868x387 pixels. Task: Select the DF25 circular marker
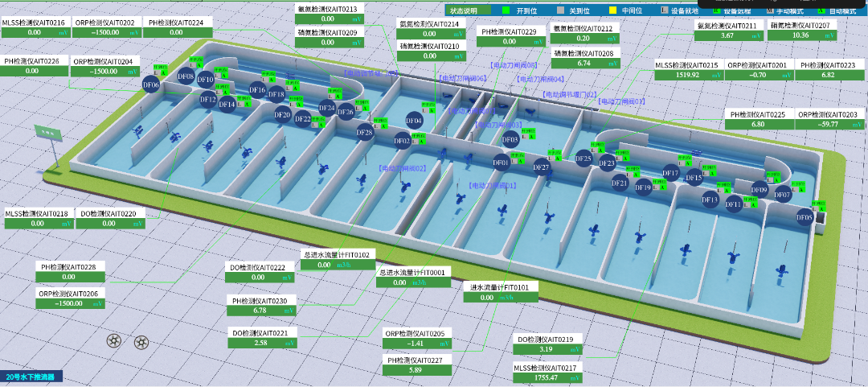pos(583,159)
